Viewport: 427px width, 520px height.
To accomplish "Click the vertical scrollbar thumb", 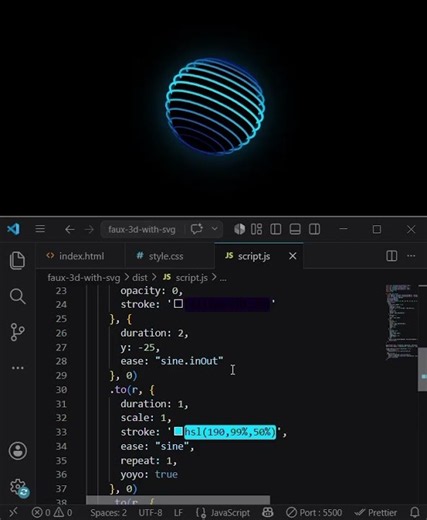I will [422, 369].
